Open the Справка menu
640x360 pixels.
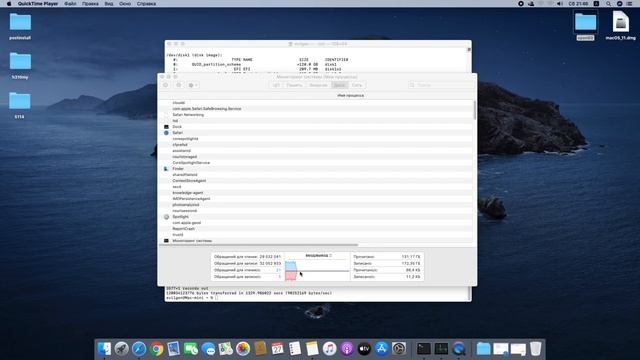point(146,4)
